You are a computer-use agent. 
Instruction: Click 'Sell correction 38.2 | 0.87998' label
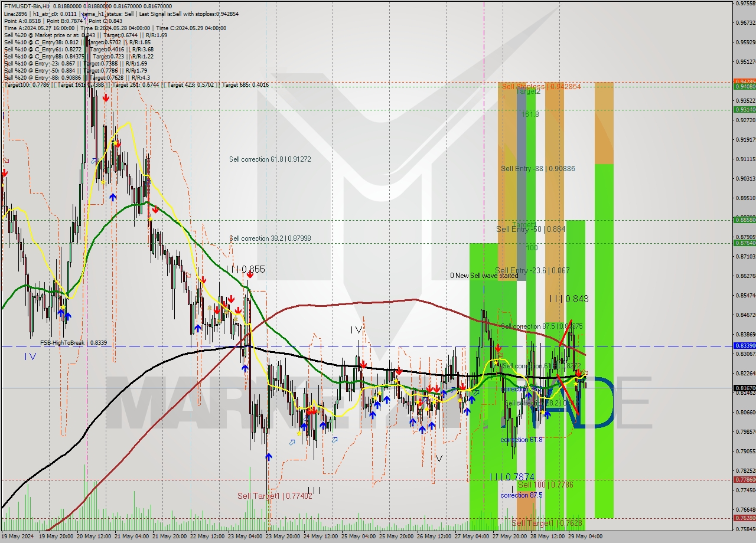270,238
